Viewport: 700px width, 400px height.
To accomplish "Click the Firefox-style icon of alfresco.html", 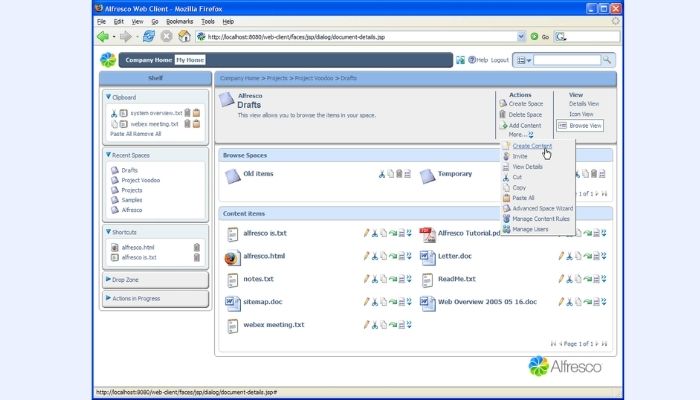I will [232, 258].
